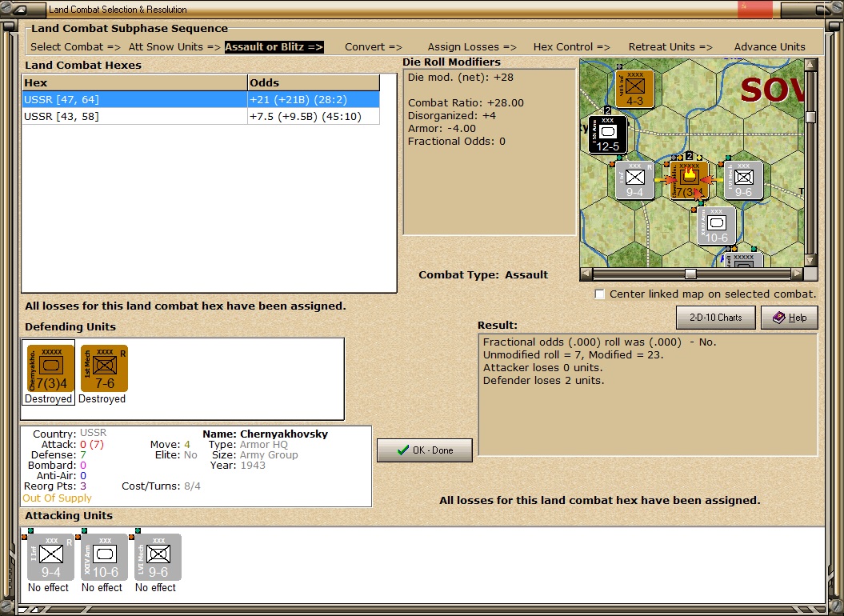This screenshot has width=844, height=616.
Task: Click map vertical scrollbar up arrow
Action: click(810, 65)
